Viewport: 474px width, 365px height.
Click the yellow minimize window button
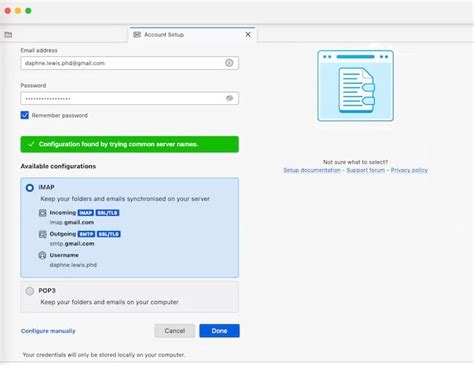[x=18, y=11]
